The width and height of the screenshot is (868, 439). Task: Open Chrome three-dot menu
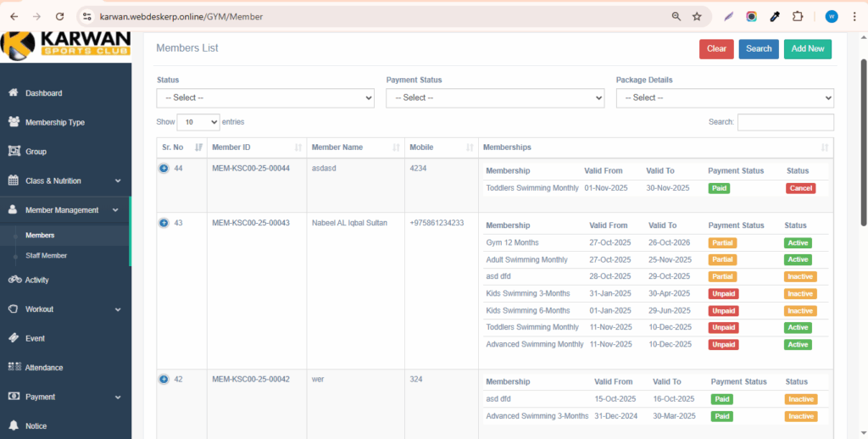pyautogui.click(x=856, y=17)
